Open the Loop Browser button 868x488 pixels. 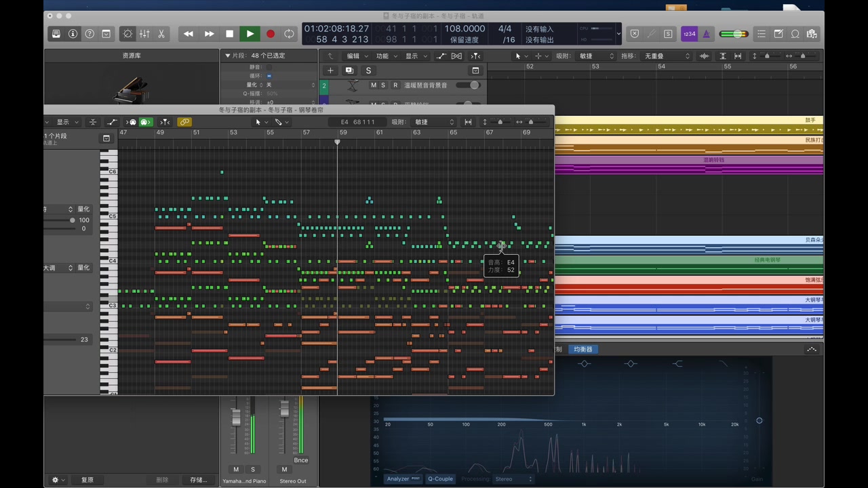[795, 34]
